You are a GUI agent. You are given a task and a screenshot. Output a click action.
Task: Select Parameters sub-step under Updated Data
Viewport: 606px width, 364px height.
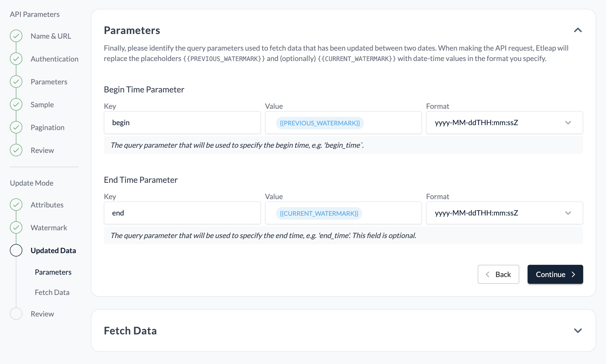pos(53,272)
